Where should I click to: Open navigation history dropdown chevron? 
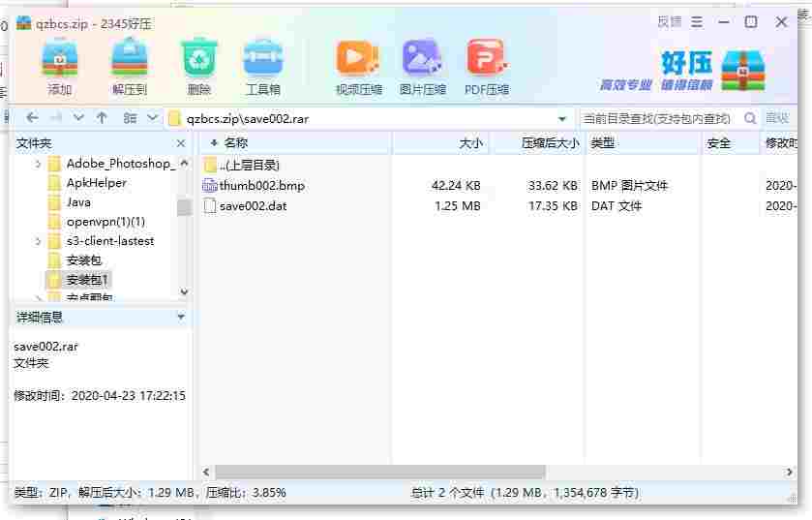pyautogui.click(x=78, y=117)
